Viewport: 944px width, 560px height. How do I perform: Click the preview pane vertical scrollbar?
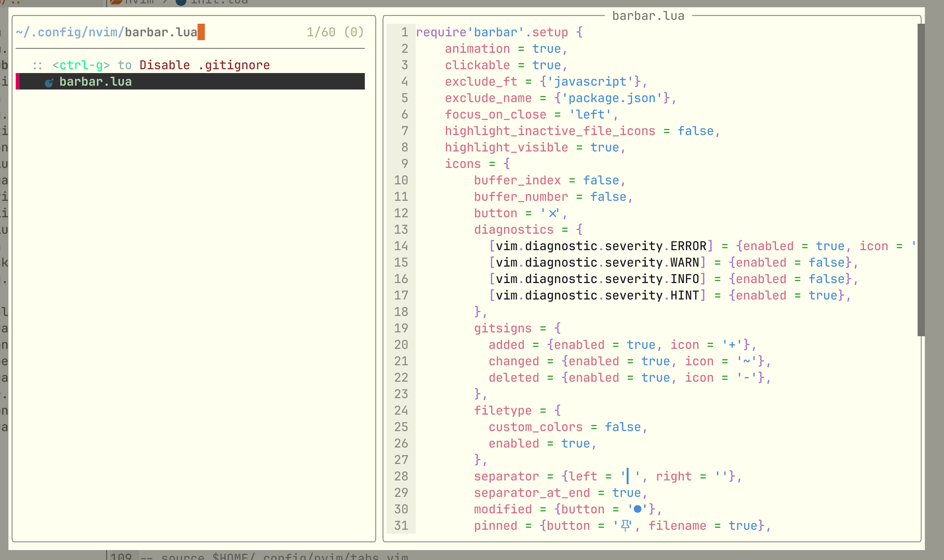(921, 180)
